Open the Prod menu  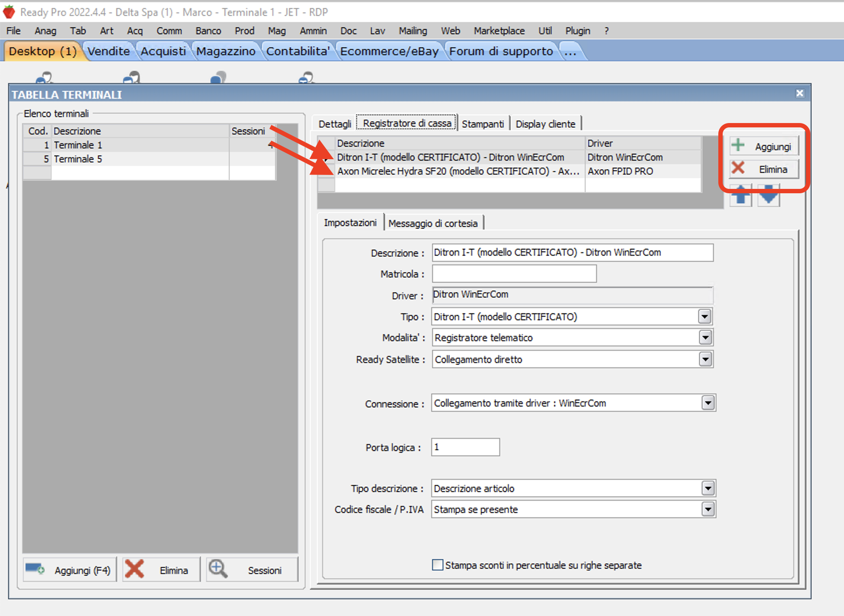pos(244,31)
